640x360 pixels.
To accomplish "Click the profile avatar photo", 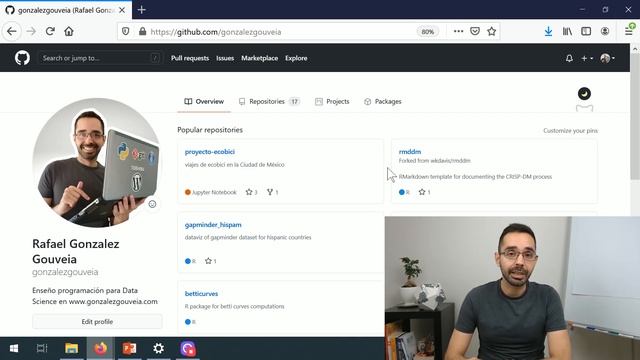I will (97, 162).
